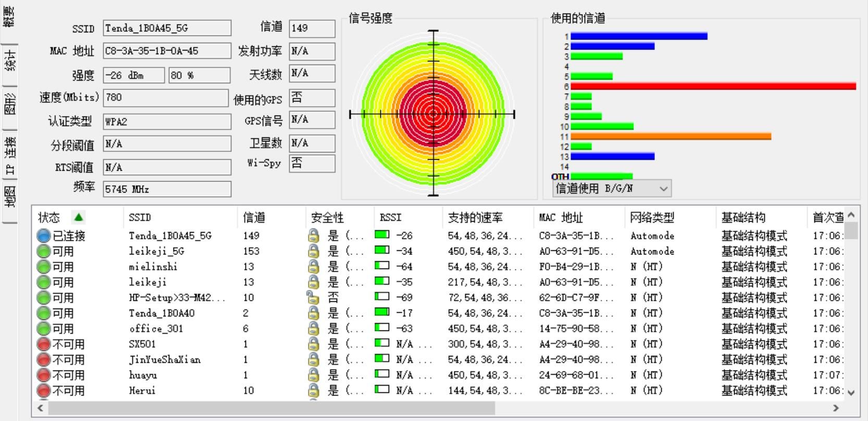Click the green status icon of mielinshi row
Screen dimensions: 868x421
tap(44, 267)
